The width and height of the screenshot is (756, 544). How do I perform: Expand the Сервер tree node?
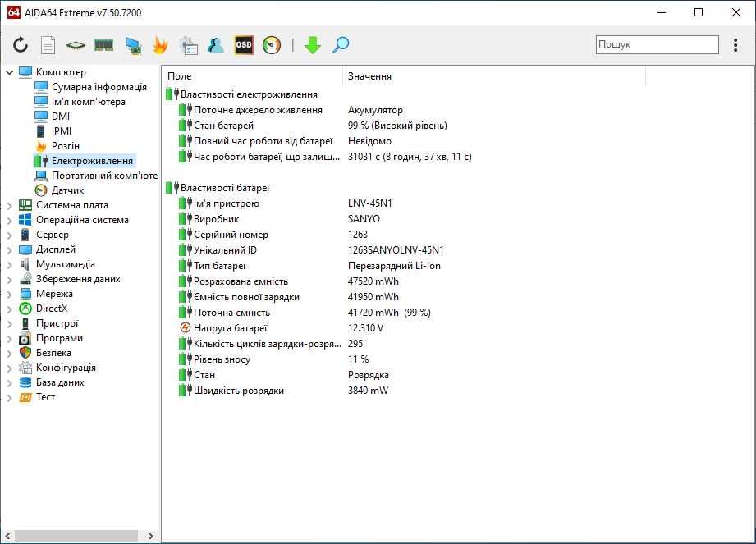pos(9,235)
